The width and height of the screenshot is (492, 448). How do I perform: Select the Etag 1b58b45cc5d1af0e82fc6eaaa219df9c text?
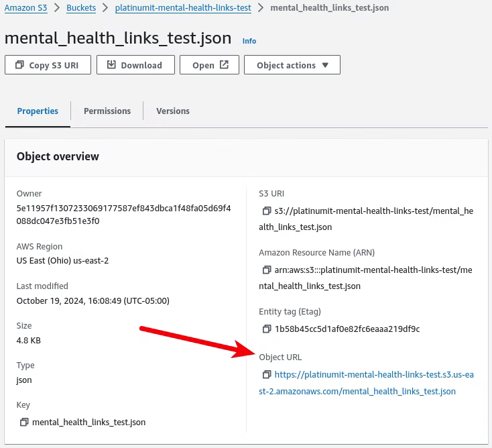point(347,329)
